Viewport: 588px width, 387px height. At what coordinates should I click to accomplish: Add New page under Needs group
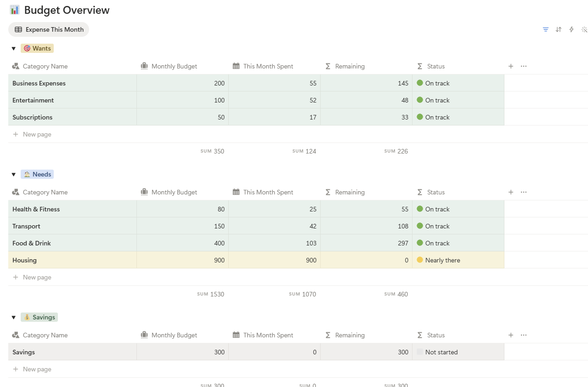point(32,277)
